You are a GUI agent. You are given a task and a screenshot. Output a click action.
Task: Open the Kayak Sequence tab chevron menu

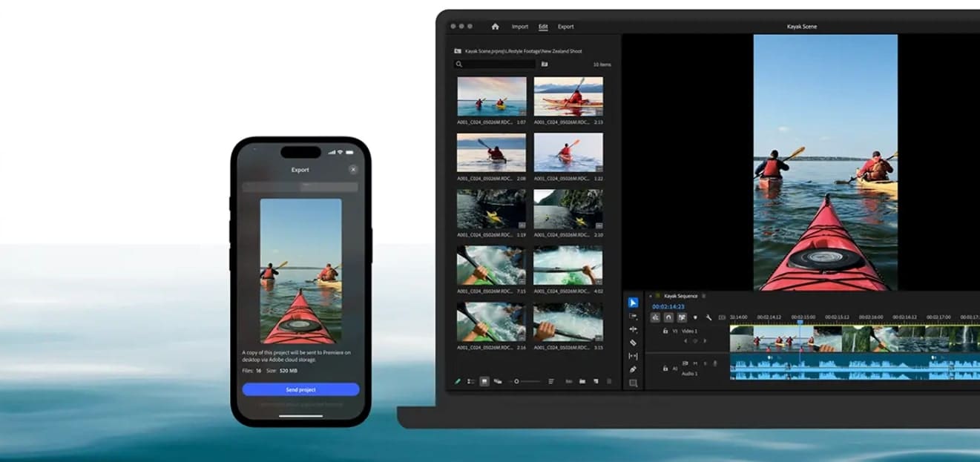[x=705, y=296]
